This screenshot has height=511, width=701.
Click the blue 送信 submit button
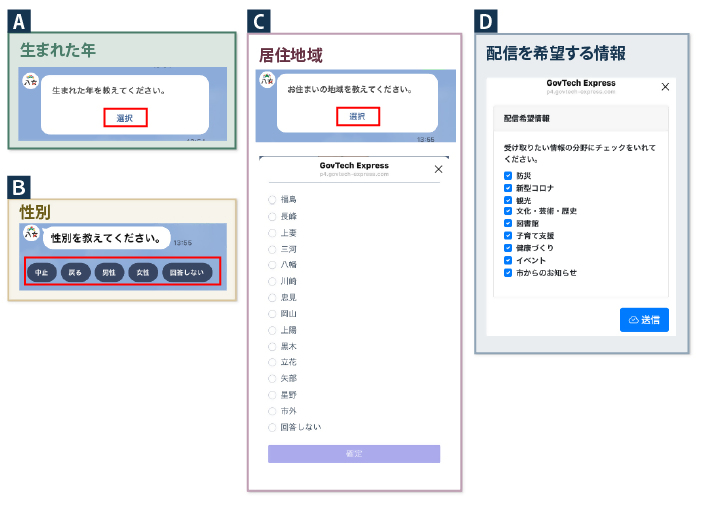644,320
